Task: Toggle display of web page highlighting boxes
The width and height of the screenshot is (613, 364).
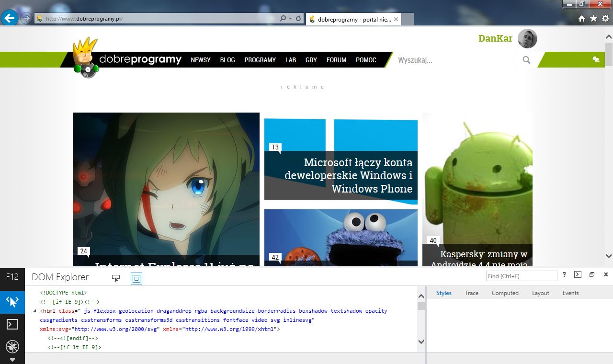Action: (136, 278)
